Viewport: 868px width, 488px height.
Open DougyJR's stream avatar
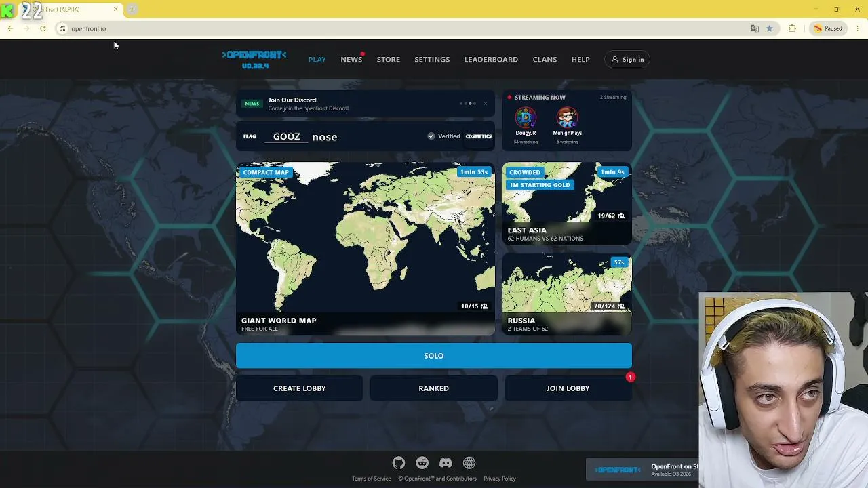[x=526, y=118]
